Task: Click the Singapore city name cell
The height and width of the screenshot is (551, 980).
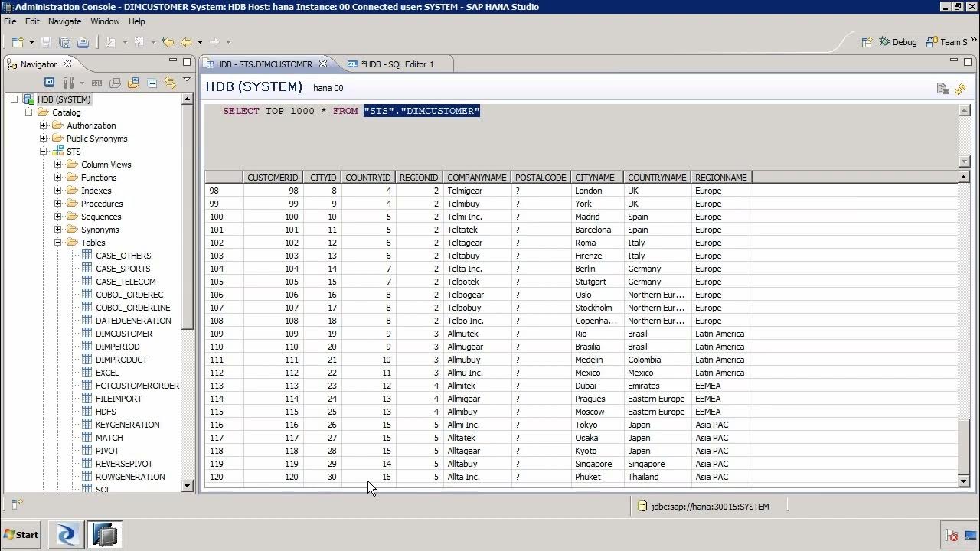Action: (x=597, y=464)
